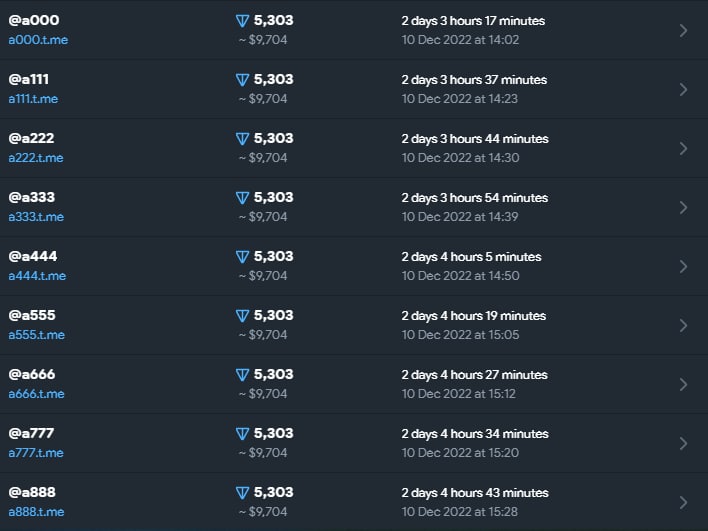The width and height of the screenshot is (708, 531).
Task: Follow the a333.t.me link
Action: click(36, 217)
